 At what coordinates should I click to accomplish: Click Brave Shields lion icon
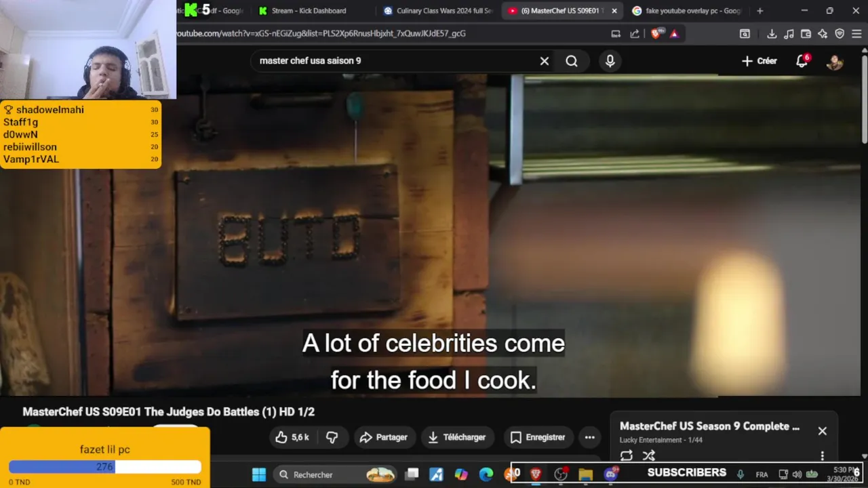click(655, 33)
